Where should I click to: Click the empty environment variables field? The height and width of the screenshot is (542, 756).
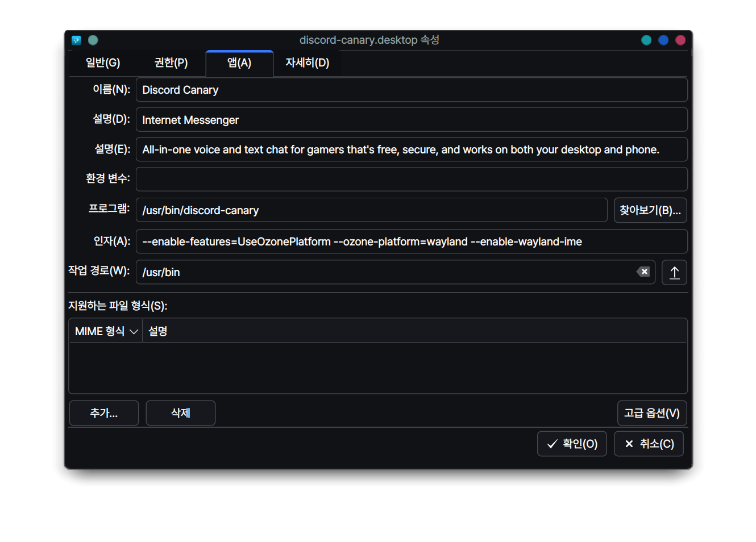click(412, 179)
